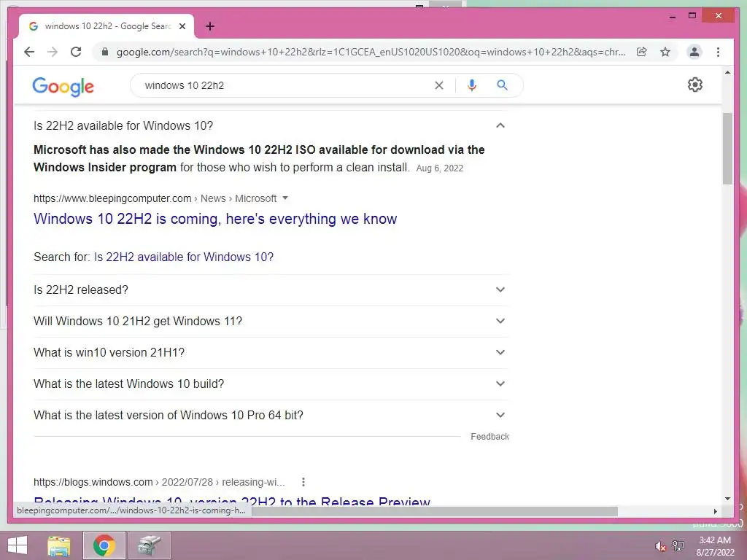Open the Windows Start menu
The image size is (747, 560).
pos(18,545)
